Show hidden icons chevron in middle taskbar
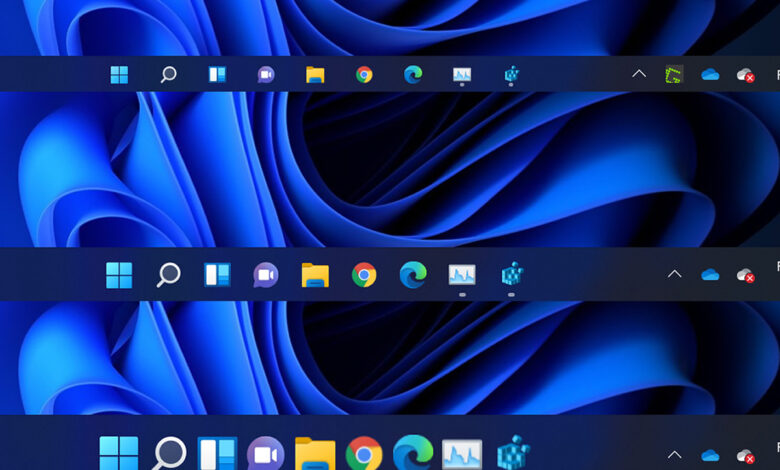This screenshot has height=470, width=780. (x=674, y=274)
